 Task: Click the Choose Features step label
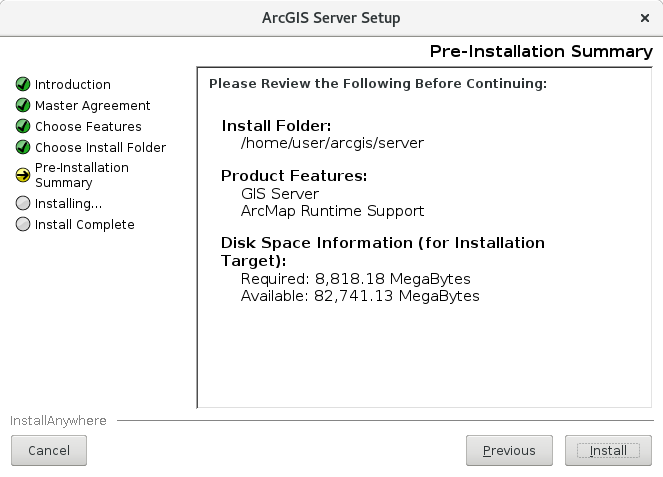coord(88,127)
